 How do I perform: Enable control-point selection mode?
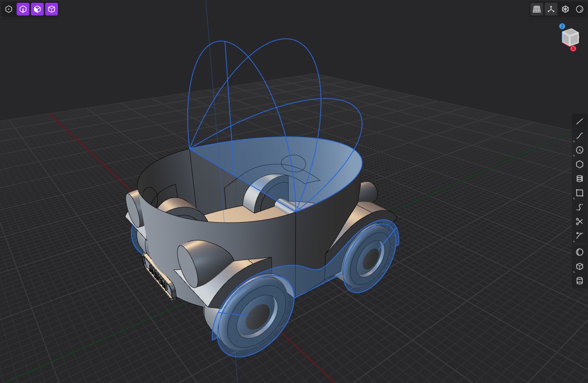(9, 9)
